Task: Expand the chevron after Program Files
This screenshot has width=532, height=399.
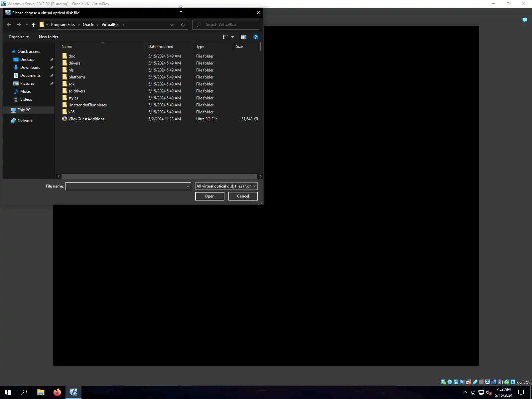Action: (79, 25)
